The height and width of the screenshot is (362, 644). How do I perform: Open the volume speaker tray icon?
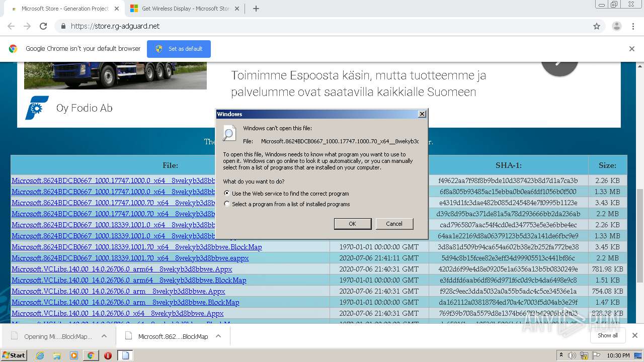pyautogui.click(x=572, y=355)
